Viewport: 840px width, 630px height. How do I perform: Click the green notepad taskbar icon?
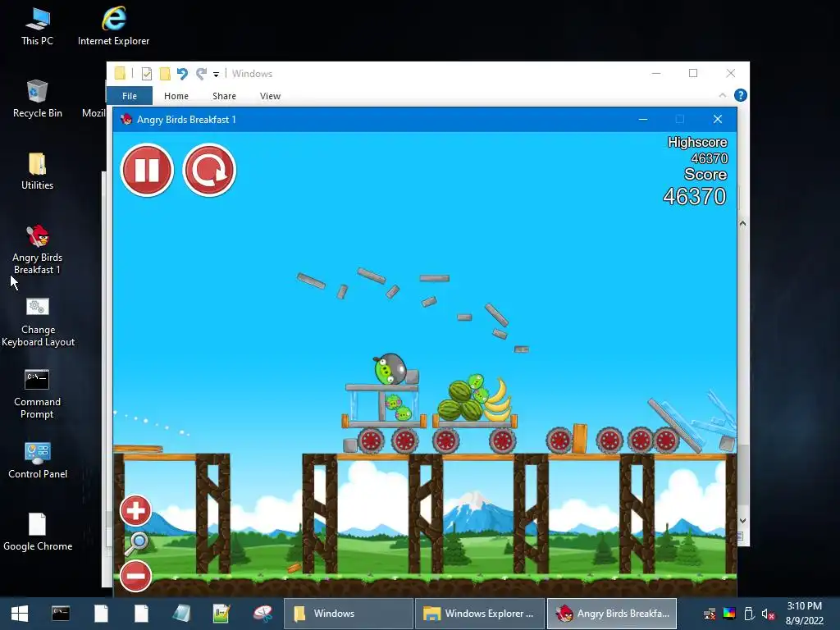pos(221,614)
